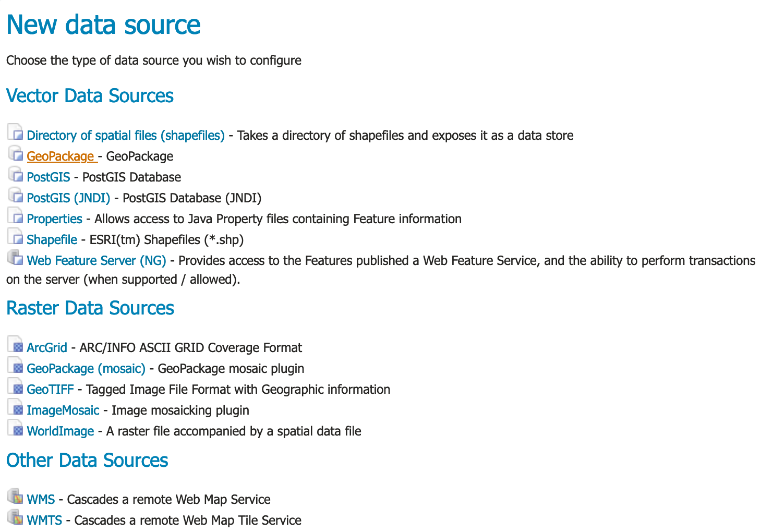Click the ArcGrid raster icon

(16, 345)
